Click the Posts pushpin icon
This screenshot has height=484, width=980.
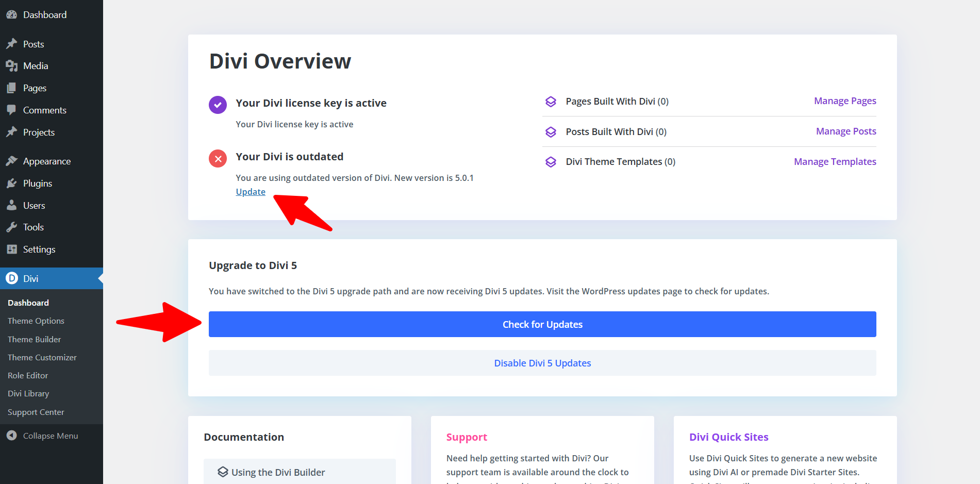11,44
